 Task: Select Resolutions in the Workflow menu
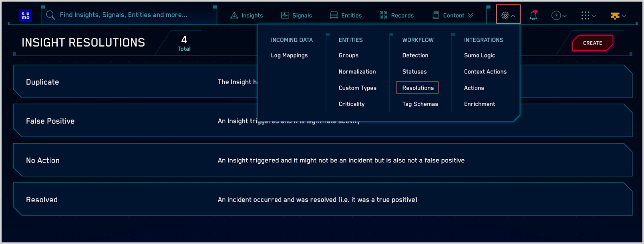pyautogui.click(x=418, y=88)
